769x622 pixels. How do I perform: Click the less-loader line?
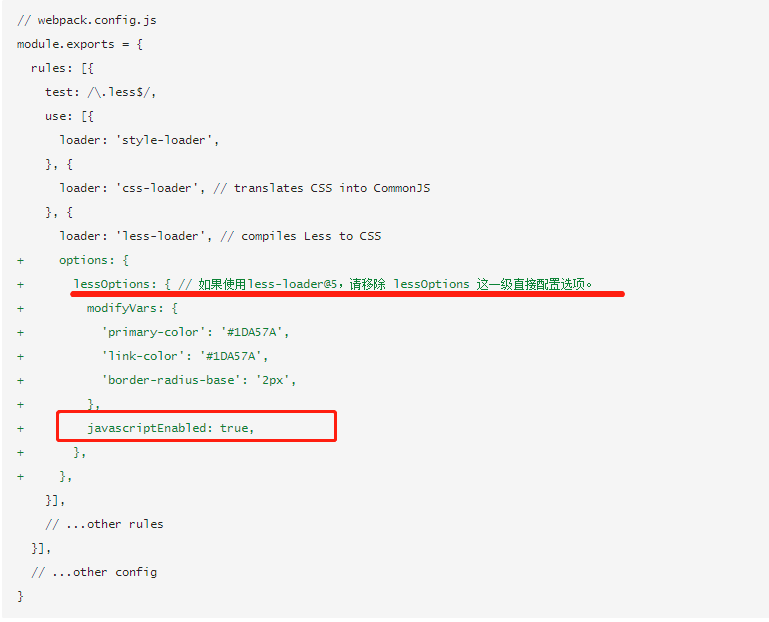pyautogui.click(x=220, y=236)
